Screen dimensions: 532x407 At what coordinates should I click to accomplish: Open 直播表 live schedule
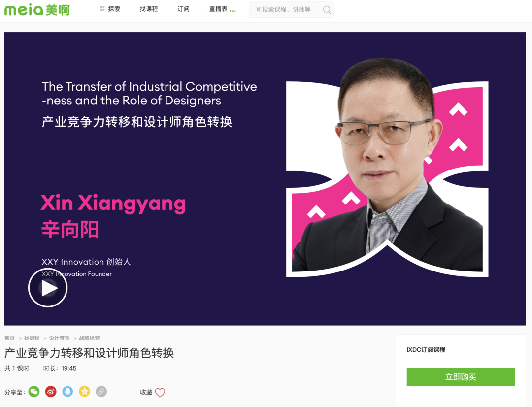(x=222, y=9)
